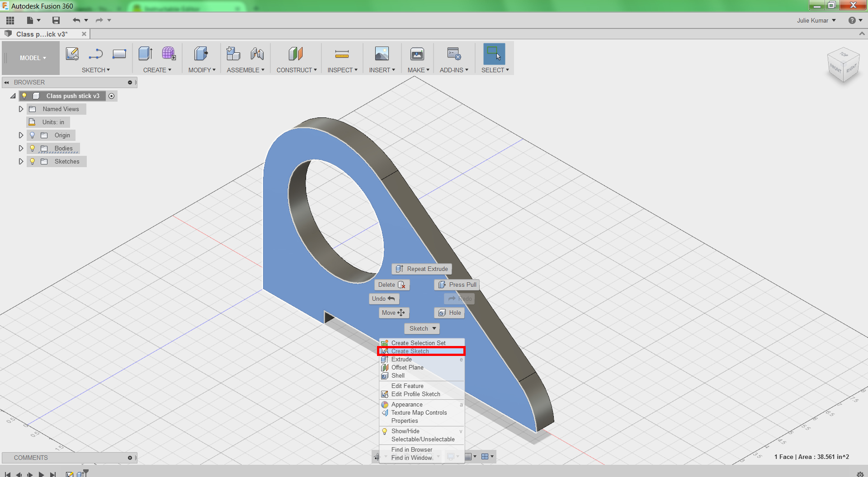The image size is (868, 477).
Task: Select the Hole command in marking menu
Action: [449, 313]
